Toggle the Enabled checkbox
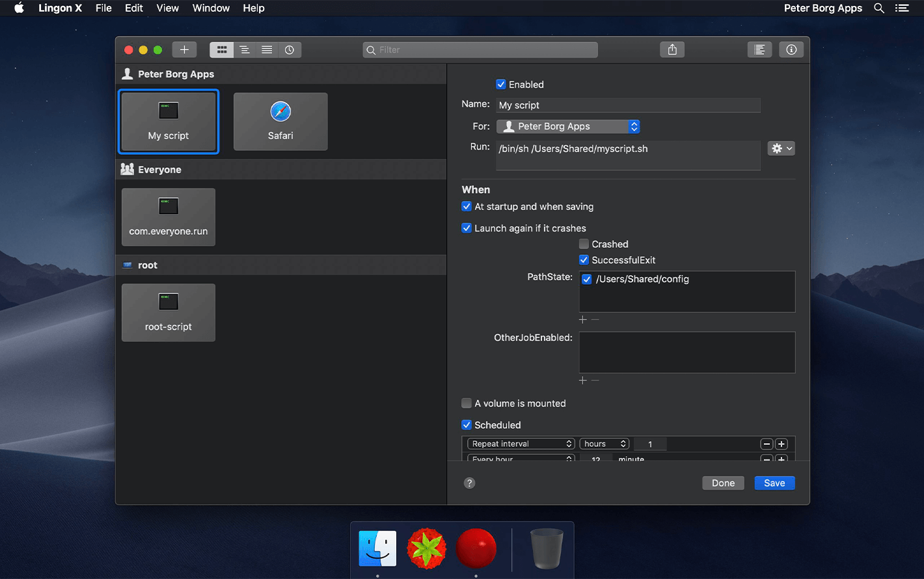 point(501,84)
